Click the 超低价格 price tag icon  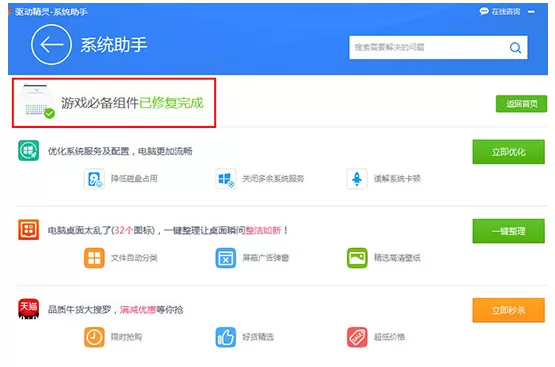click(x=357, y=337)
